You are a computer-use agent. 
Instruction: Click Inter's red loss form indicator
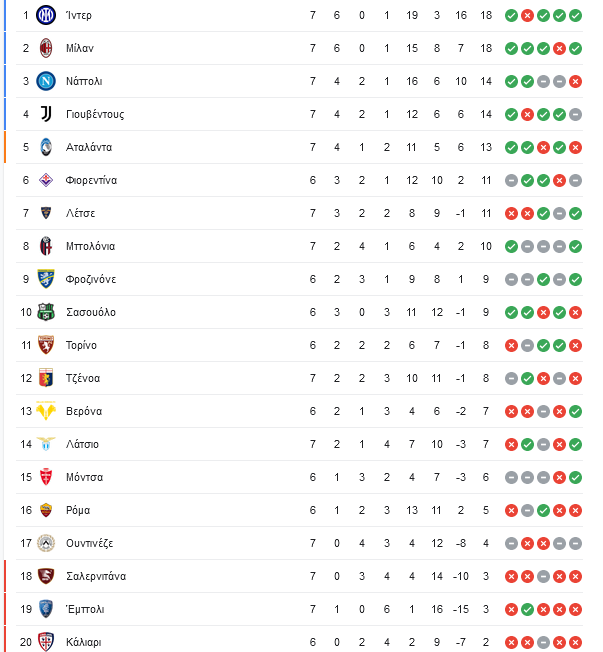527,16
